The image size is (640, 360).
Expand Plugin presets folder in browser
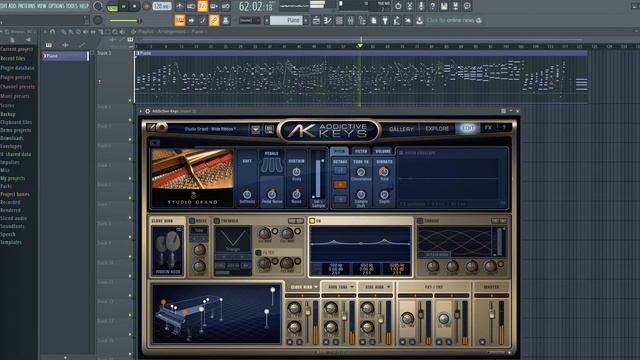click(16, 77)
